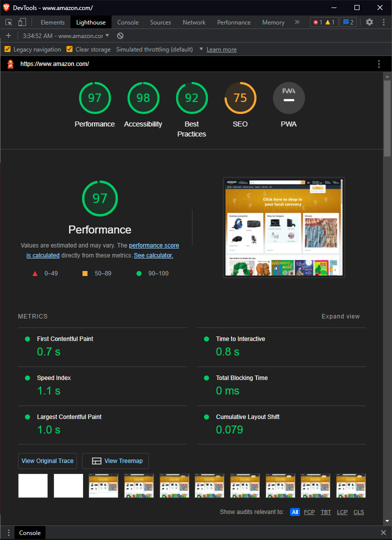This screenshot has width=392, height=540.
Task: Activate the inspect element picker icon
Action: [9, 22]
